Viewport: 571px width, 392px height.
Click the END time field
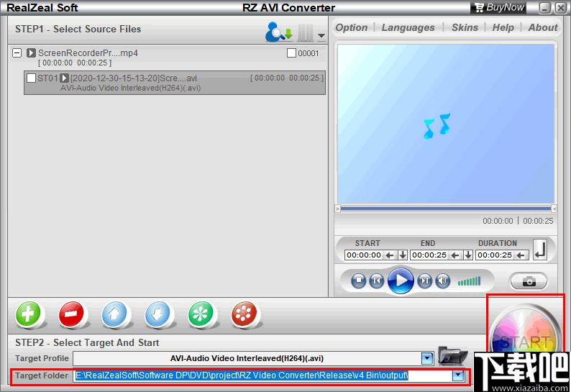click(429, 255)
